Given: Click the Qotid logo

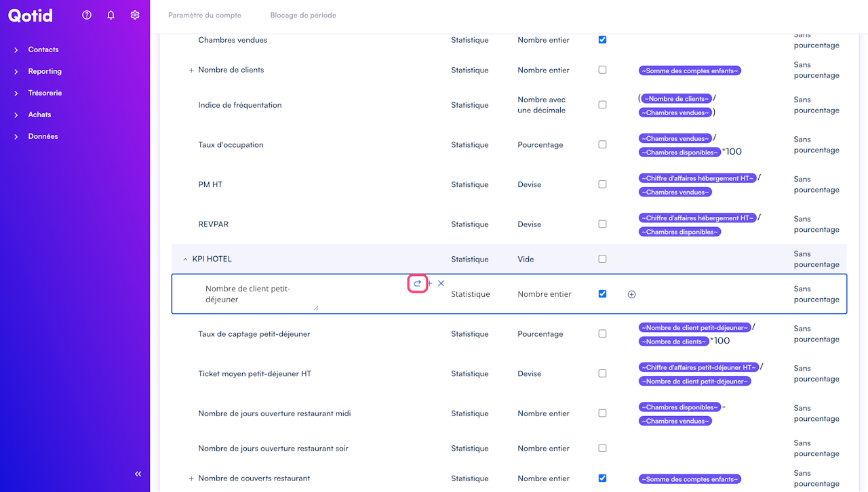Looking at the screenshot, I should [x=31, y=15].
